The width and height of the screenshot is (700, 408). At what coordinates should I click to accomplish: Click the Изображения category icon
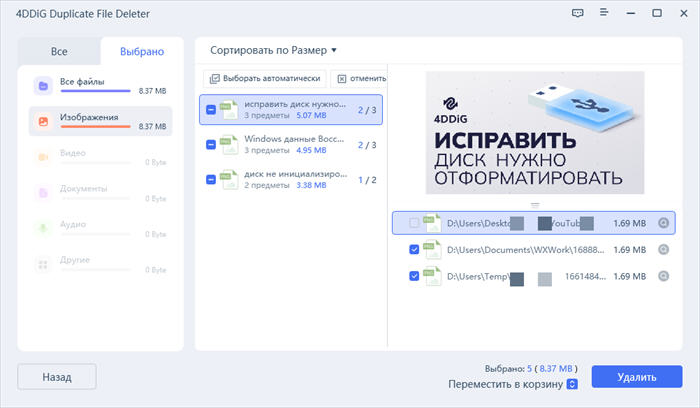[x=43, y=121]
